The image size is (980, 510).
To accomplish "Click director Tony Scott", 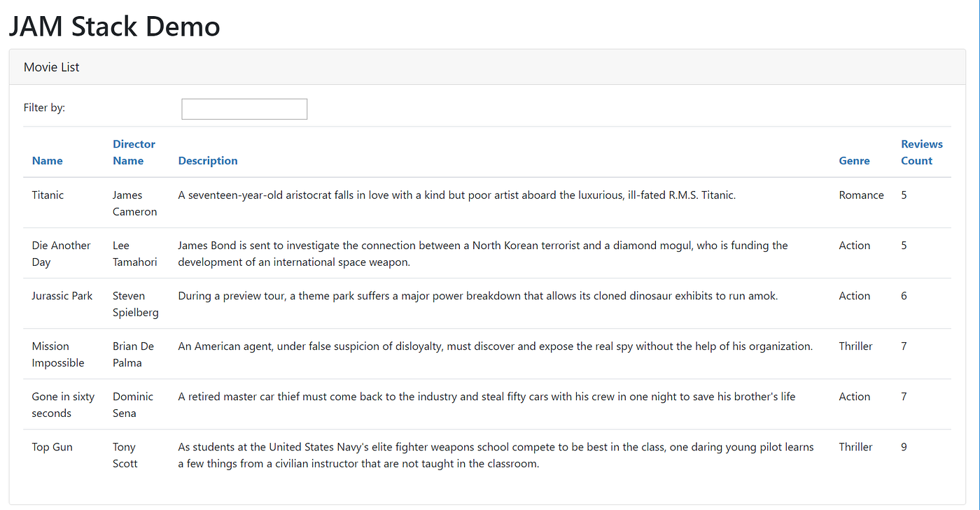I will point(125,455).
